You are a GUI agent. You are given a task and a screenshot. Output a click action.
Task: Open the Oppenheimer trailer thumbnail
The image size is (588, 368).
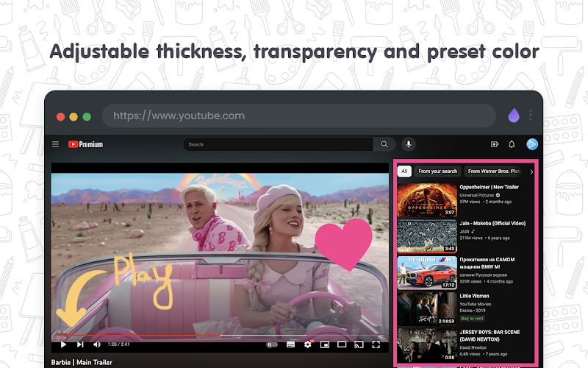427,199
